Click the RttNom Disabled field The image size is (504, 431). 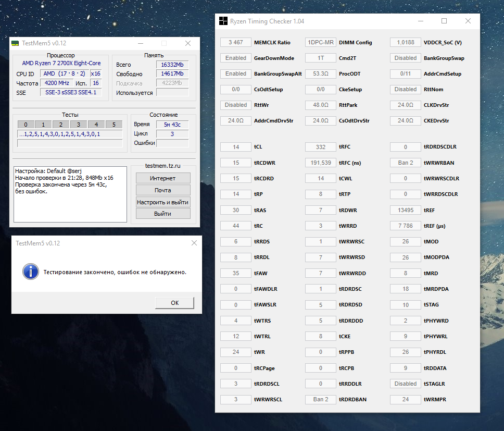point(405,89)
